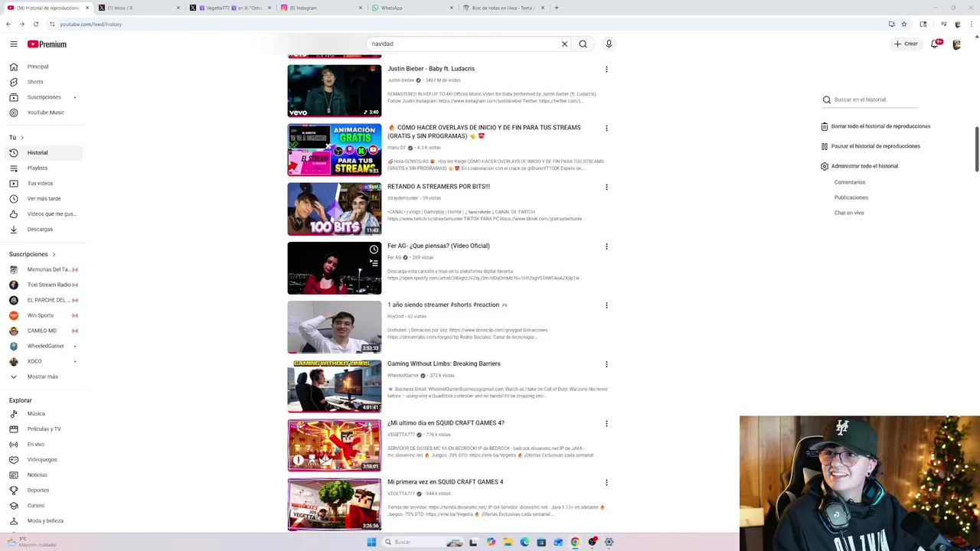Open options for Fer AG ¿Que piensas? video
Image resolution: width=980 pixels, height=551 pixels.
click(x=606, y=246)
